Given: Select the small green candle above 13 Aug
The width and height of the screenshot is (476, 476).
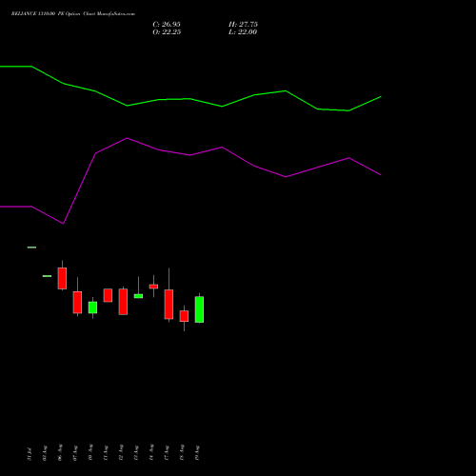Looking at the screenshot, I should click(138, 296).
